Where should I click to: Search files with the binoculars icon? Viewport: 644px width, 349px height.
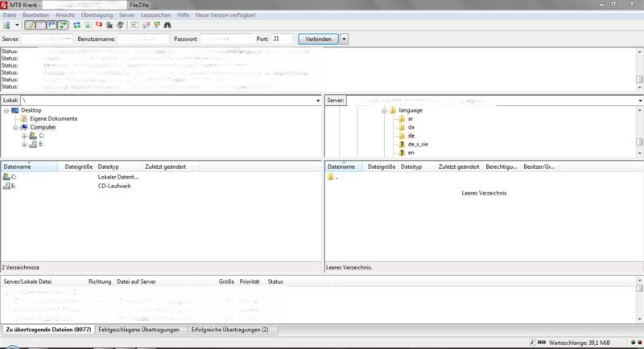(x=167, y=26)
